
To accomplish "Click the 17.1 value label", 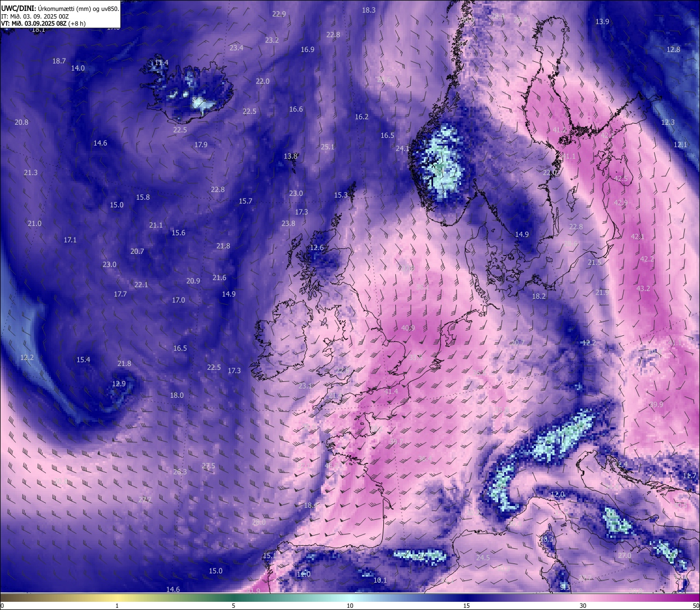I will [x=70, y=240].
